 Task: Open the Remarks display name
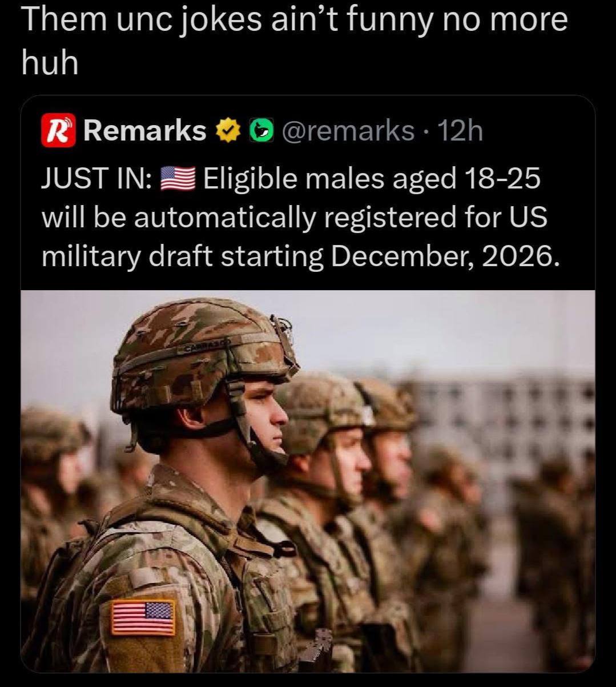pos(145,131)
